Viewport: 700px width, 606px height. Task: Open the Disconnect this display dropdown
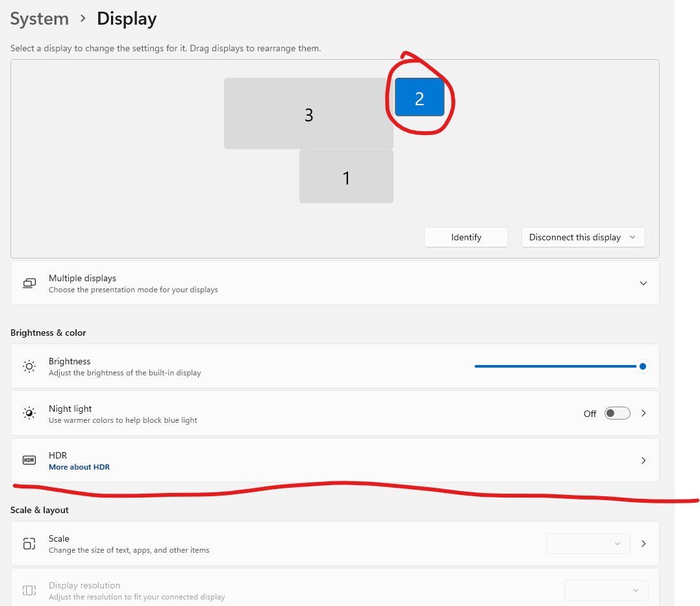tap(583, 237)
